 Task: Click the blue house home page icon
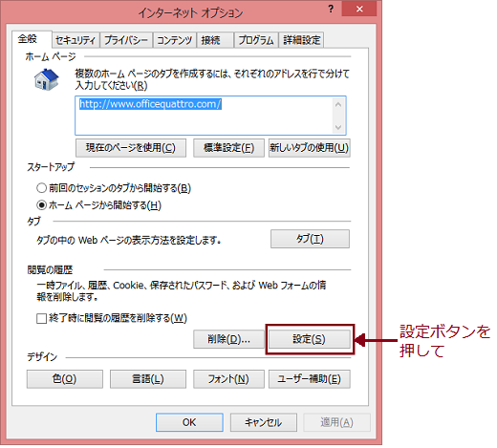pos(47,79)
